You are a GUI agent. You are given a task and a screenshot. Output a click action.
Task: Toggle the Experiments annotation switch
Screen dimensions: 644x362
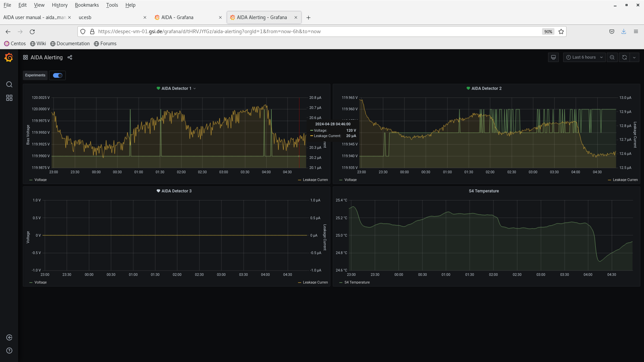(57, 75)
